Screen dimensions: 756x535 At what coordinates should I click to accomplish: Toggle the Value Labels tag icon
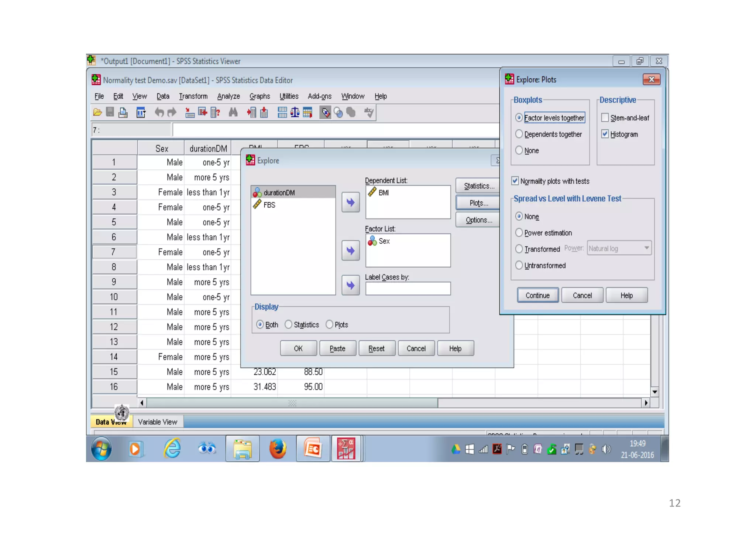pos(326,112)
